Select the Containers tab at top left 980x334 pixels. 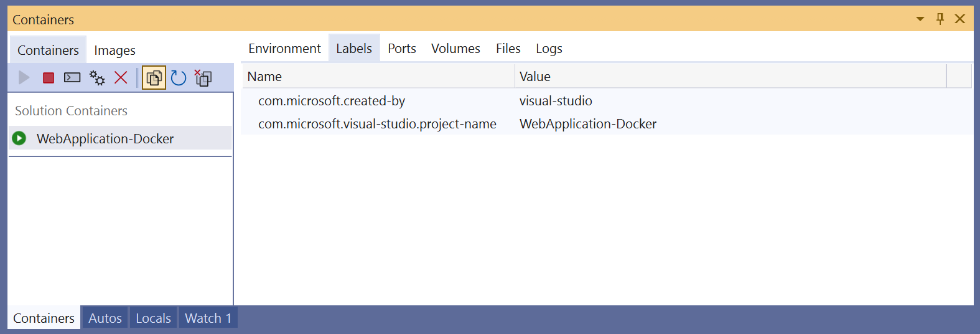tap(48, 50)
